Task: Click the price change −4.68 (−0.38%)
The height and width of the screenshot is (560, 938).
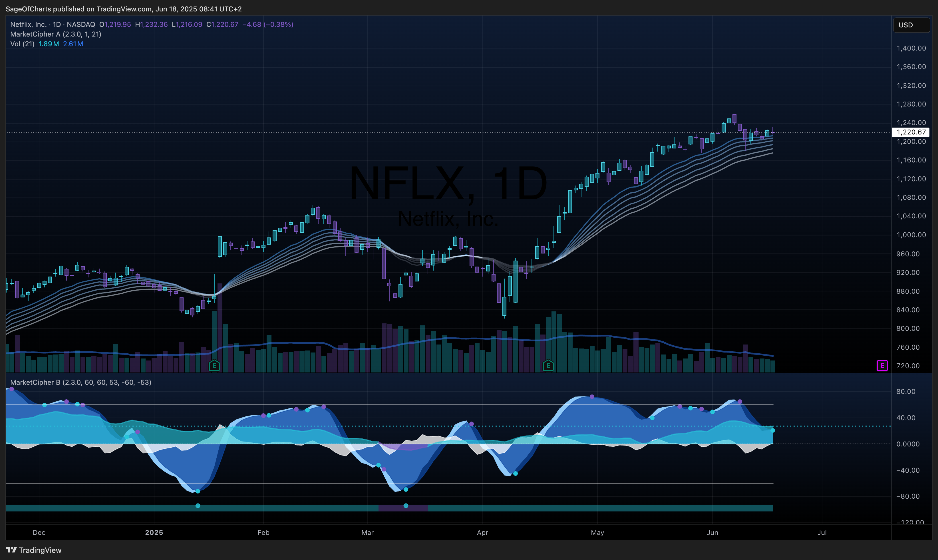Action: [268, 25]
